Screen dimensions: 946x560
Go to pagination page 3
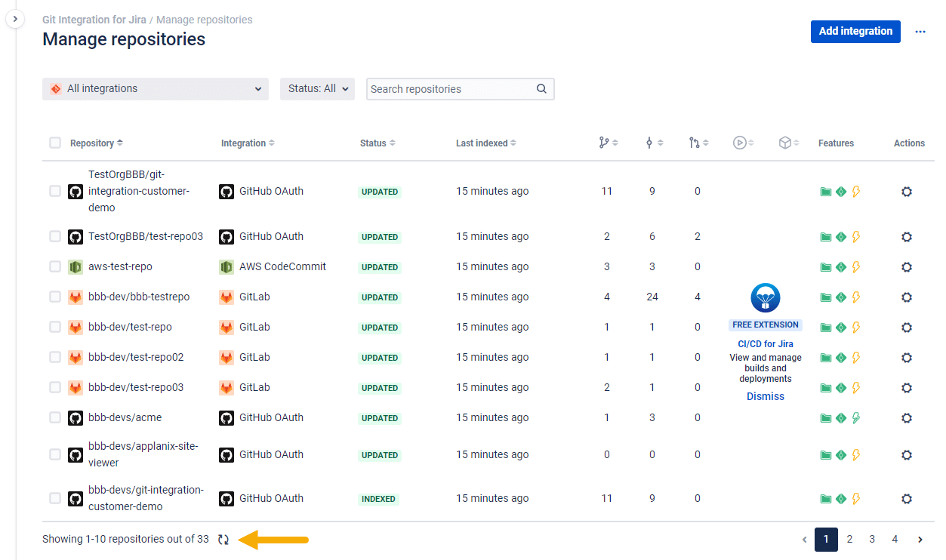click(872, 540)
